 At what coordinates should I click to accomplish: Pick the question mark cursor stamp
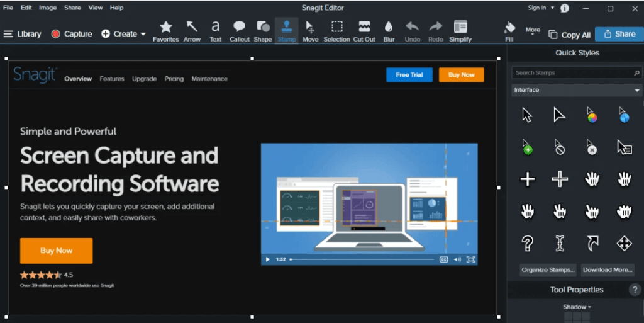[528, 243]
